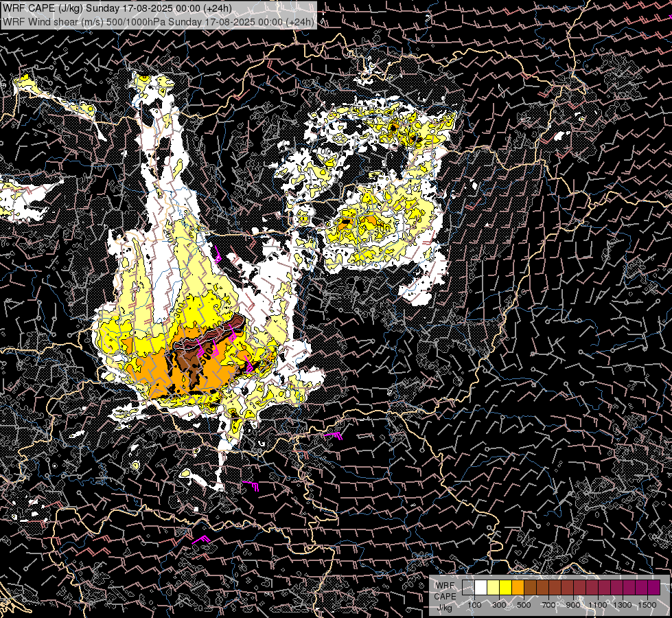This screenshot has height=618, width=672.
Task: Click the 'J/kg' unit label in legend
Action: coord(445,608)
